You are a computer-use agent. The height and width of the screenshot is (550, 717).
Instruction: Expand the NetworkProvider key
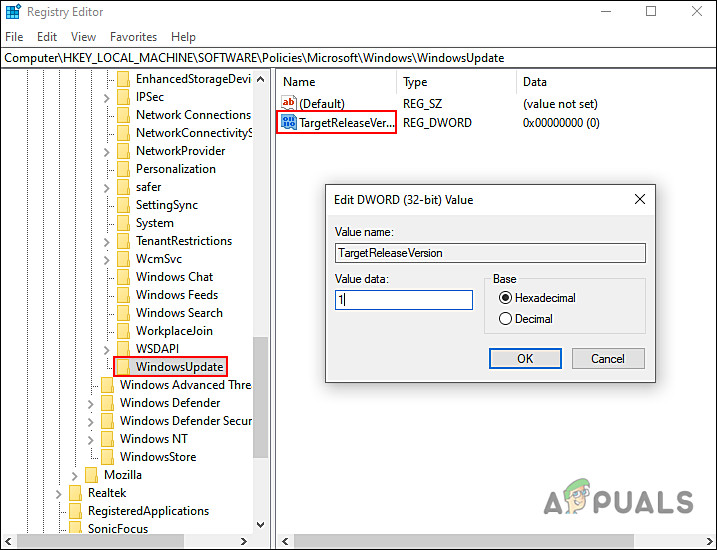tap(107, 151)
